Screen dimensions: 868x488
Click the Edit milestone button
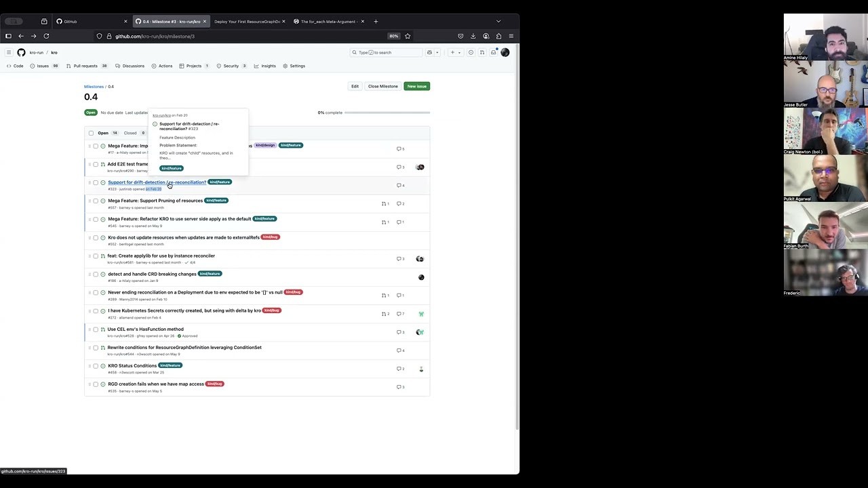(x=355, y=86)
